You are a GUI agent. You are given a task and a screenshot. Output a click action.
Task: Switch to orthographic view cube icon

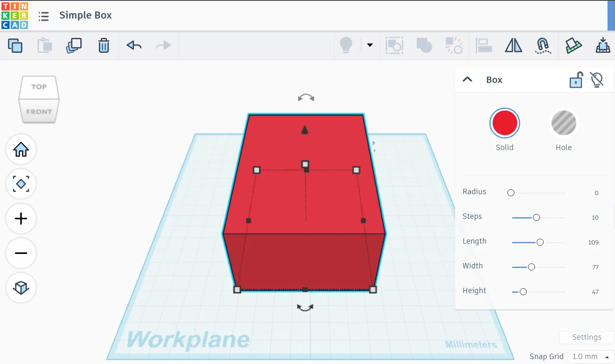[21, 288]
